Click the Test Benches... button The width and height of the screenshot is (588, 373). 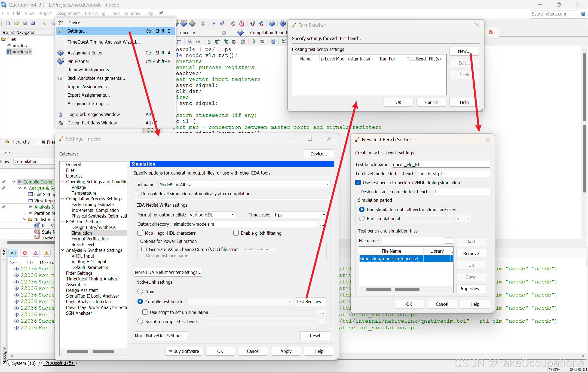(310, 302)
